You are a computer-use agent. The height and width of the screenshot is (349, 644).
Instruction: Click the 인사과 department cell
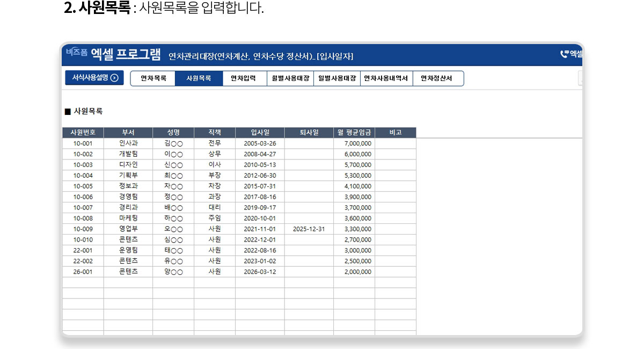(x=128, y=143)
